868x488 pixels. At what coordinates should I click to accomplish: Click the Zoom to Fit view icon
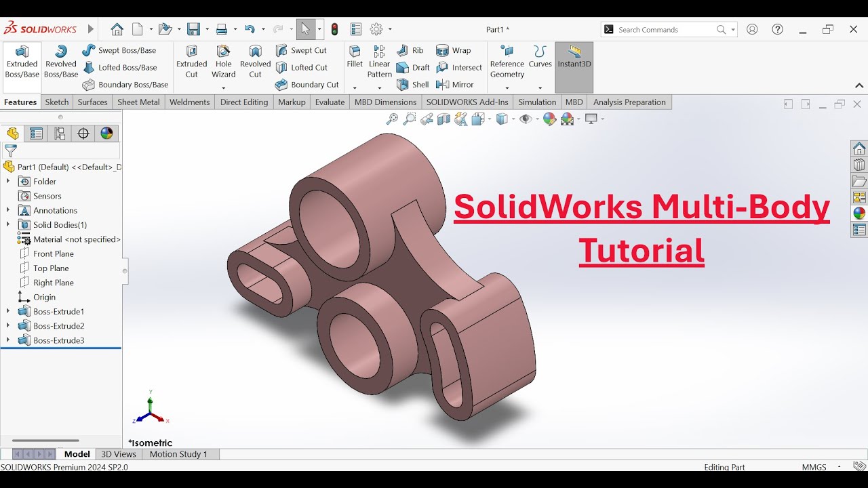(392, 119)
